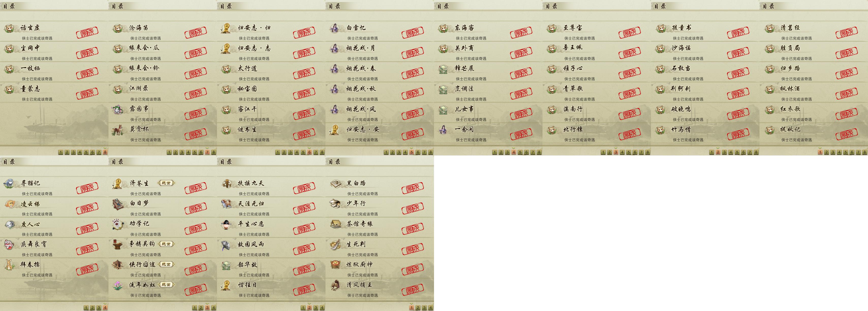Image resolution: width=868 pixels, height=311 pixels.
Task: Click the hot pot icon beside 炼狱厨神
Action: point(335,265)
